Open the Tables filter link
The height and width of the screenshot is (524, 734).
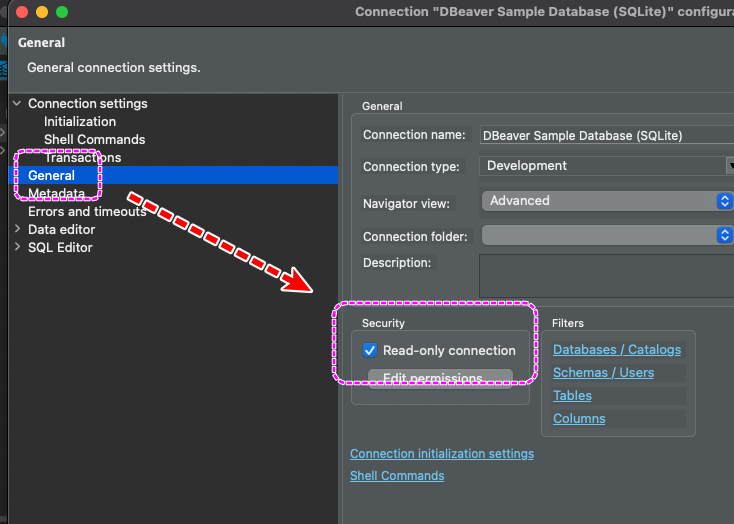(x=572, y=396)
